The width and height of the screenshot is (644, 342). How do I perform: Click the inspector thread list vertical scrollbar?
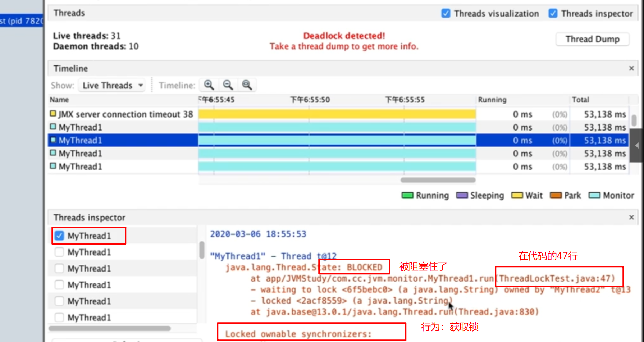(x=202, y=250)
